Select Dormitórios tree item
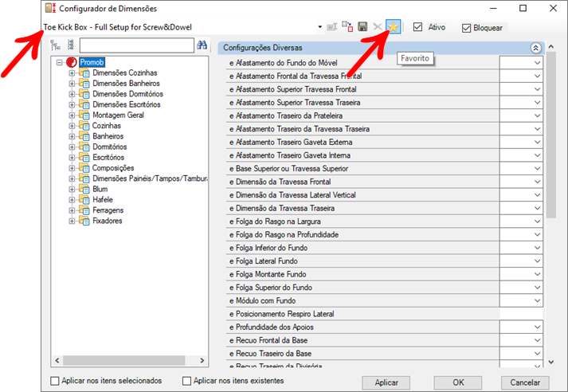Screen dimensions: 568x392 [110, 147]
